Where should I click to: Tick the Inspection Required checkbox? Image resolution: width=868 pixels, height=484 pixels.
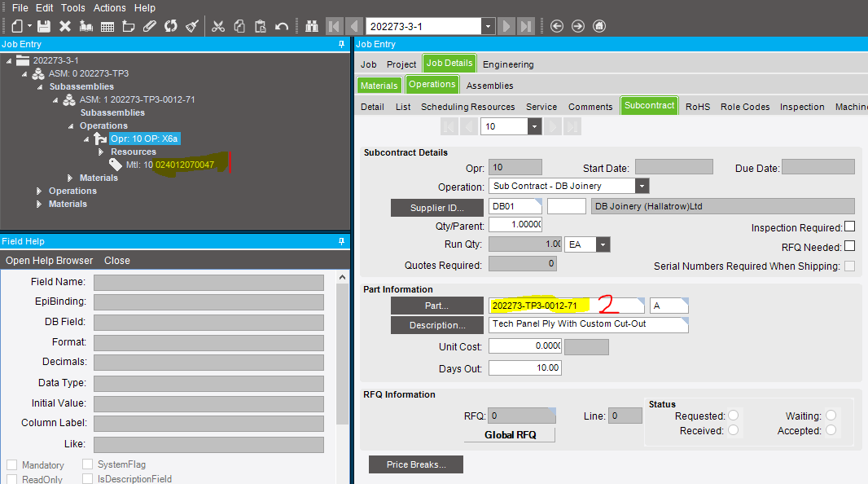click(x=850, y=227)
